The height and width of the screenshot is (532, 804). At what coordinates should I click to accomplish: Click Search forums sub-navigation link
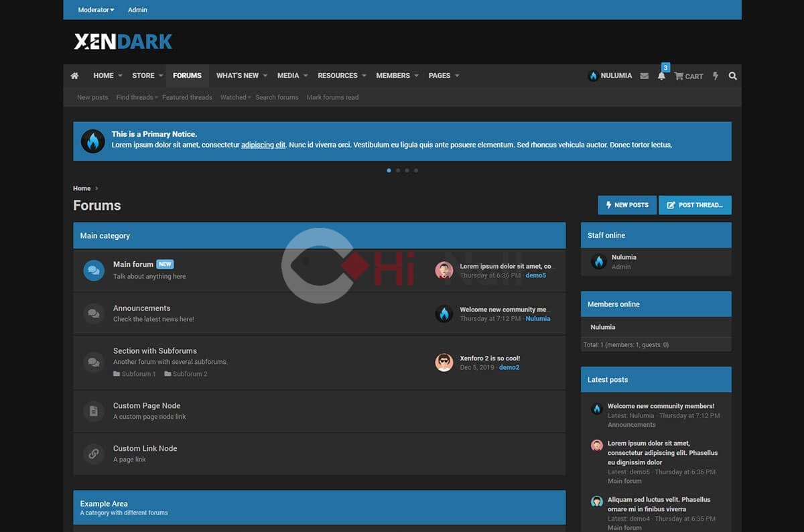click(277, 97)
